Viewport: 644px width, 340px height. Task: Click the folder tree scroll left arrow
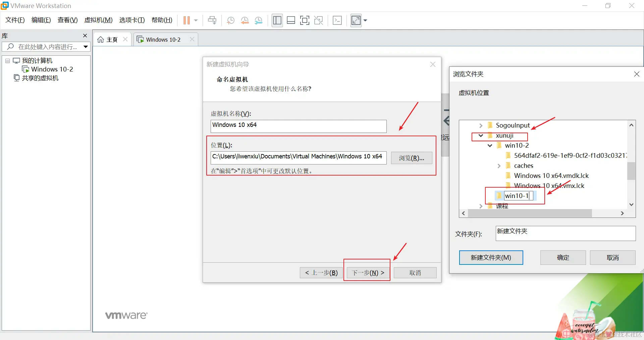(464, 213)
